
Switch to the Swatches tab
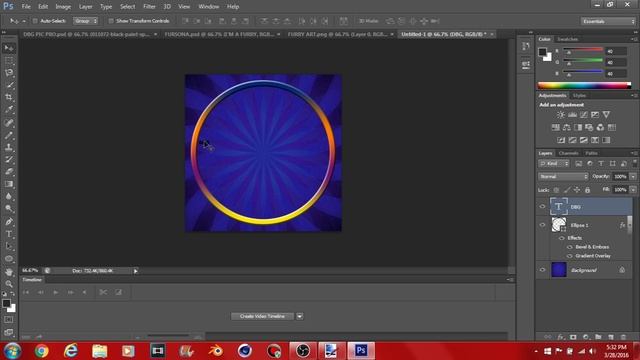(x=567, y=39)
